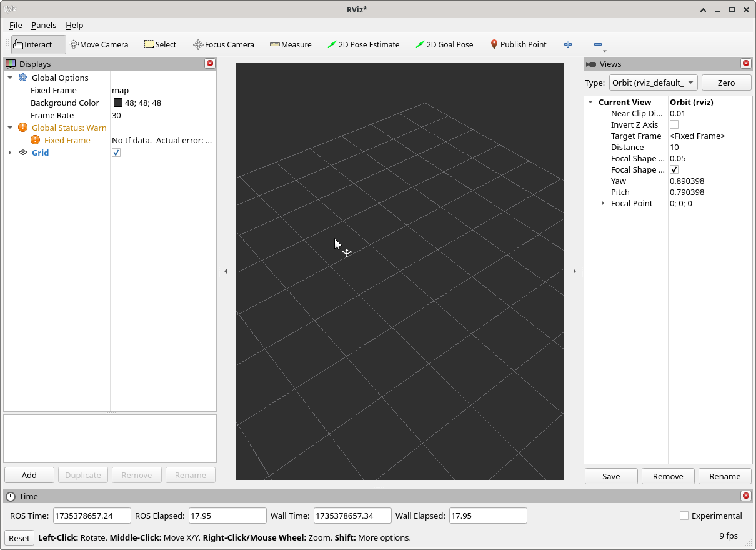Select the Yaw value 0.890398
The width and height of the screenshot is (756, 550).
click(687, 181)
